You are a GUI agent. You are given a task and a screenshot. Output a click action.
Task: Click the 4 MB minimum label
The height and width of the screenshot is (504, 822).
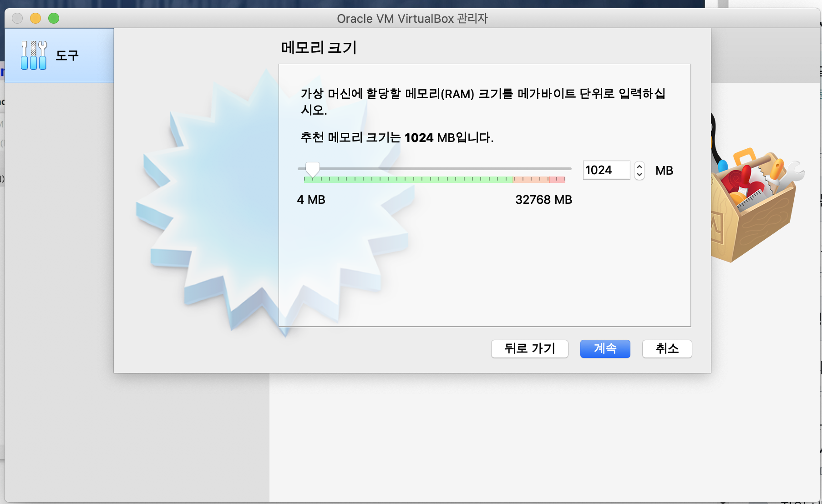[x=311, y=200]
